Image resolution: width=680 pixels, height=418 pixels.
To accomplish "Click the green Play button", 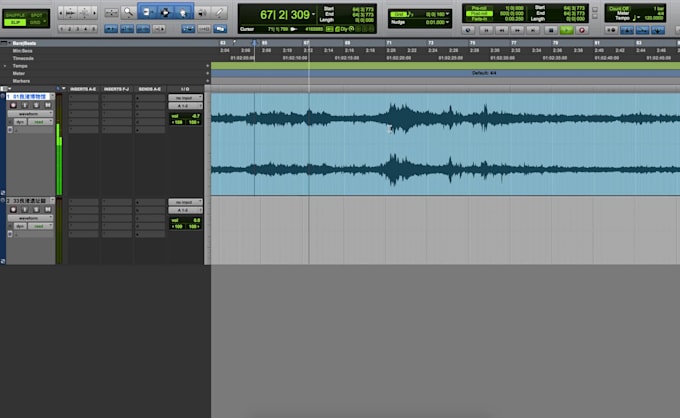I will pos(566,30).
